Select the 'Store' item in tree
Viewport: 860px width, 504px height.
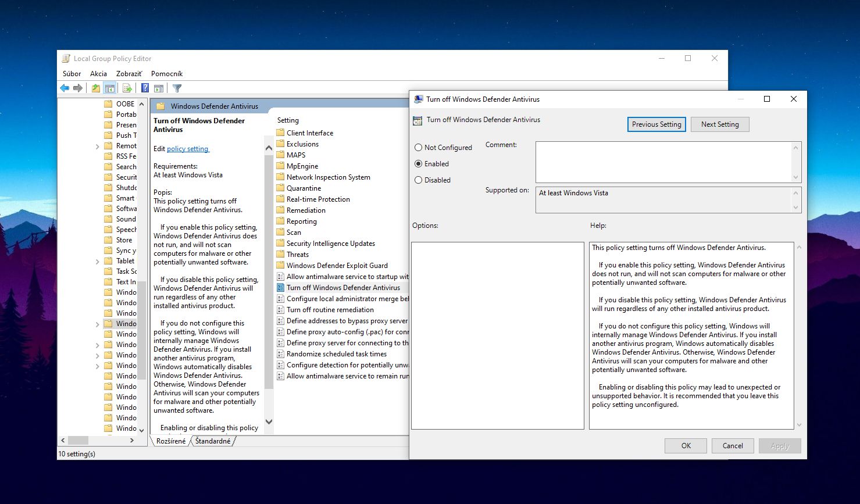(124, 240)
